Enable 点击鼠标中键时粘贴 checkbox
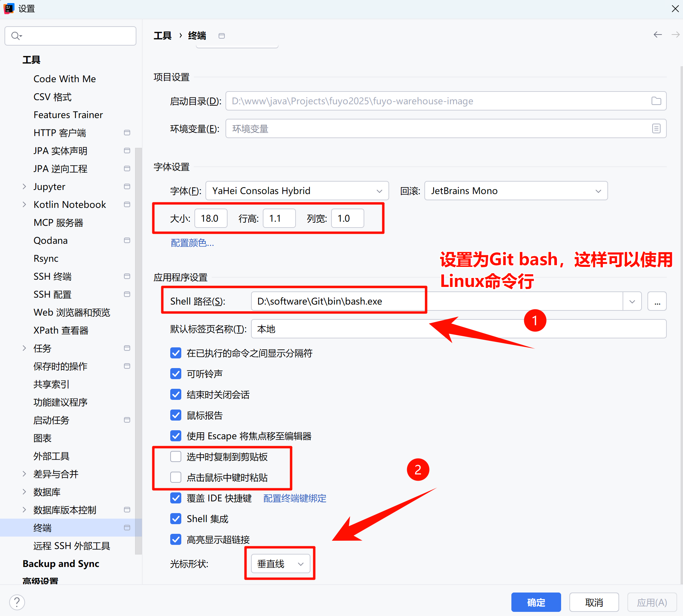The height and width of the screenshot is (616, 683). (176, 477)
